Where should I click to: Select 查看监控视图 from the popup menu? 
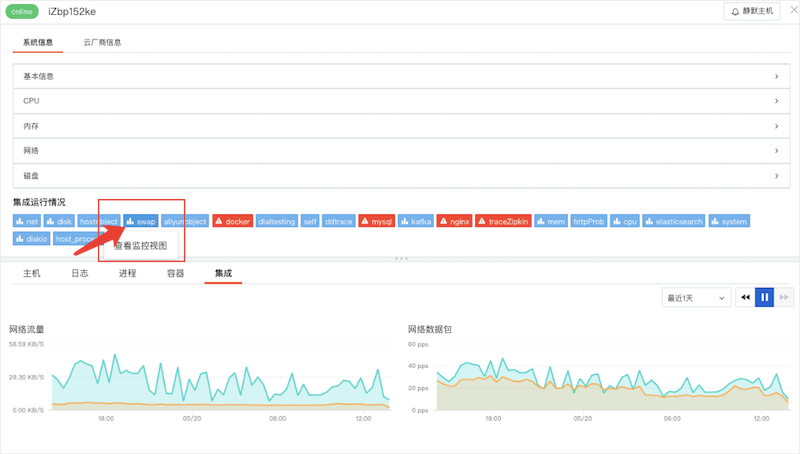point(139,244)
